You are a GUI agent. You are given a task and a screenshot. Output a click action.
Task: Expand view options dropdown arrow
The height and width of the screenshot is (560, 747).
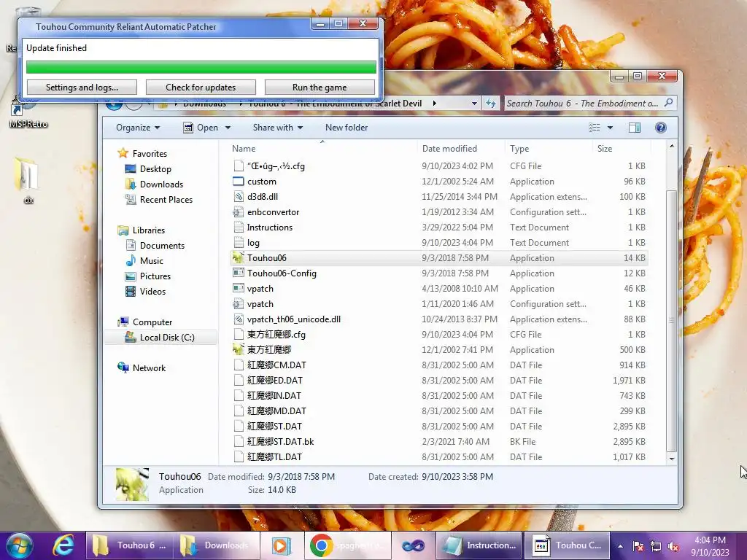click(610, 128)
